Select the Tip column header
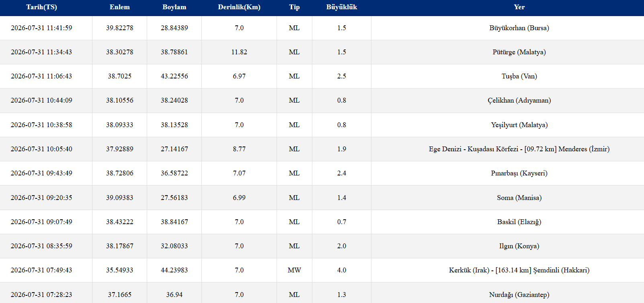The image size is (644, 303). pyautogui.click(x=294, y=7)
